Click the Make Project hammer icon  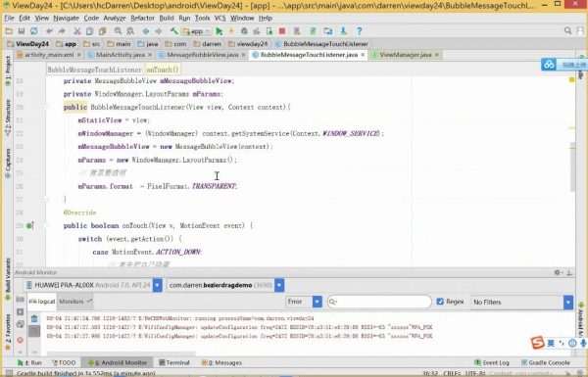(174, 31)
